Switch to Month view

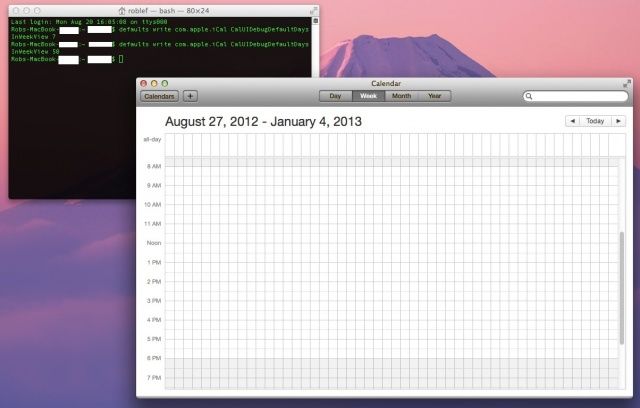click(401, 97)
